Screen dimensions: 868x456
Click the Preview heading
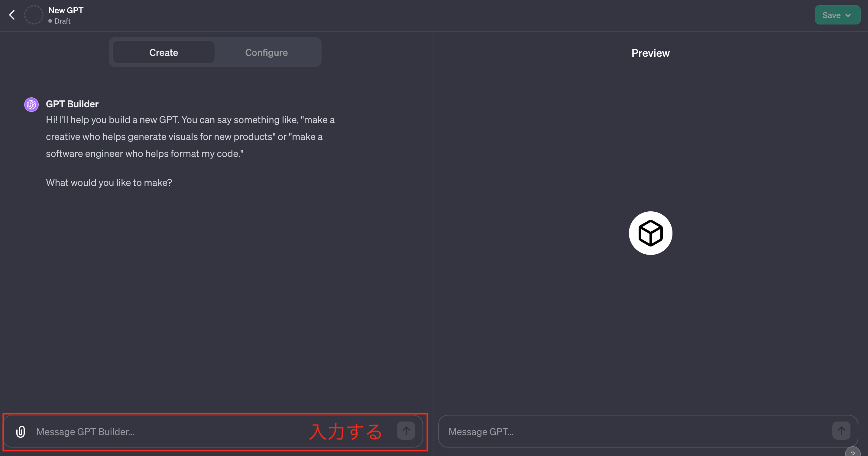coord(650,53)
